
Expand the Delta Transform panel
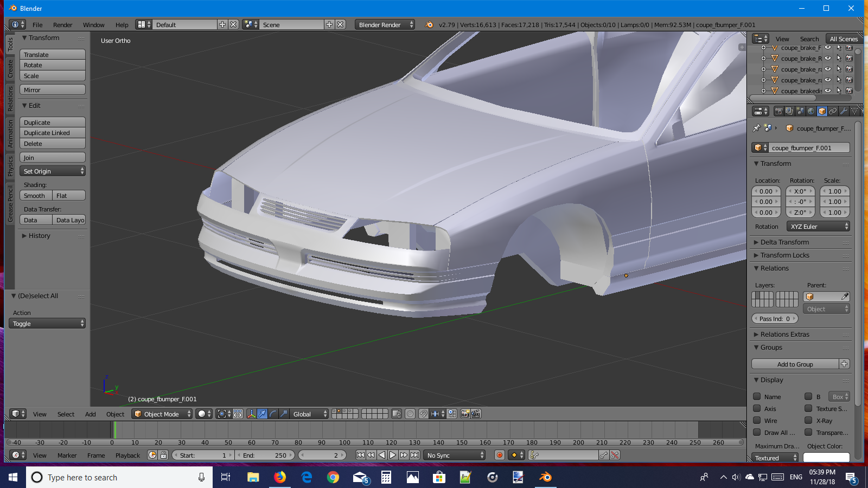pos(784,242)
